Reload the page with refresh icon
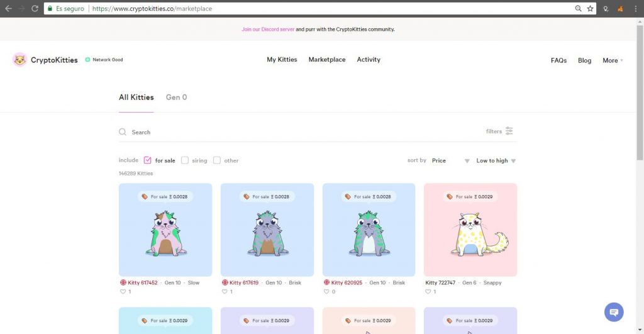This screenshot has width=644, height=334. pos(35,8)
